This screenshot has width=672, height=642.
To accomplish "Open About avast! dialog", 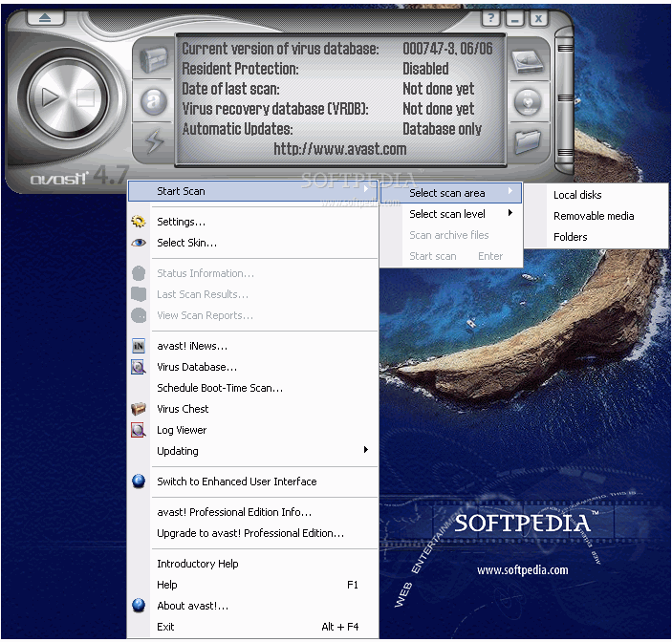I will [252, 606].
